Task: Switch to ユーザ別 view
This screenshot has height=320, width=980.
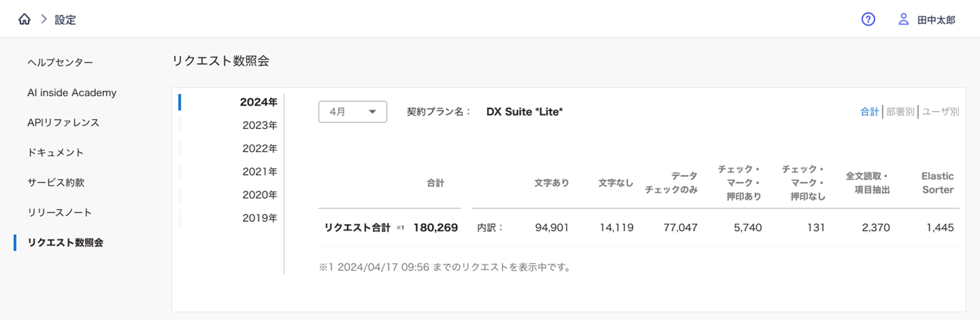Action: [940, 112]
